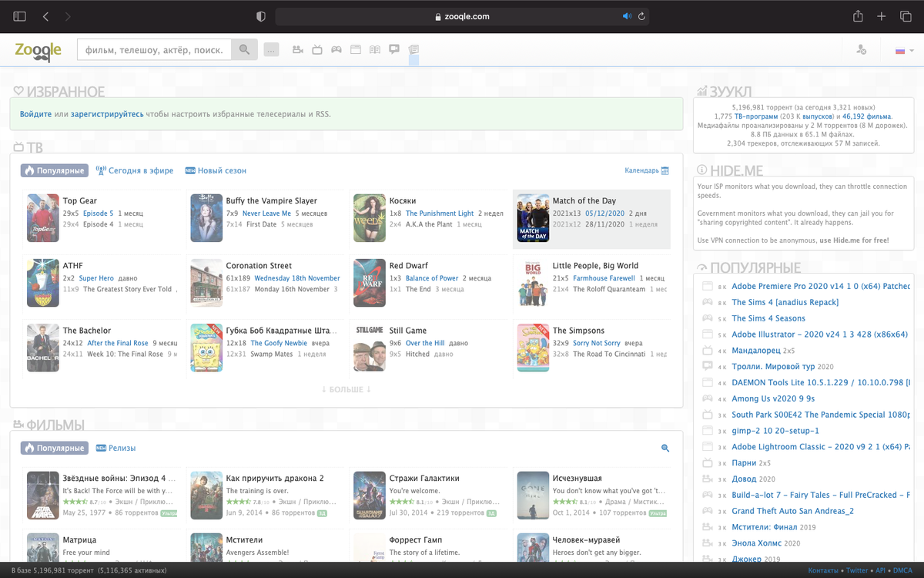
Task: Open the language flag dropdown
Action: pos(905,51)
